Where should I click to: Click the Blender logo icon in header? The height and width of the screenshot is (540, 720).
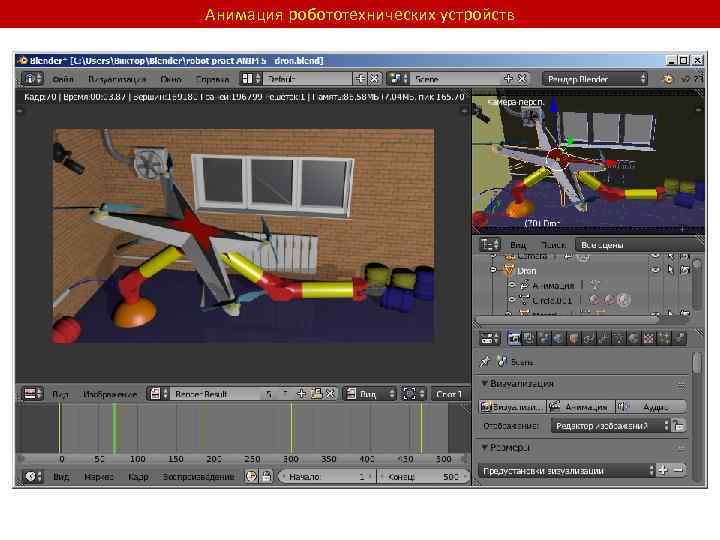tap(668, 79)
